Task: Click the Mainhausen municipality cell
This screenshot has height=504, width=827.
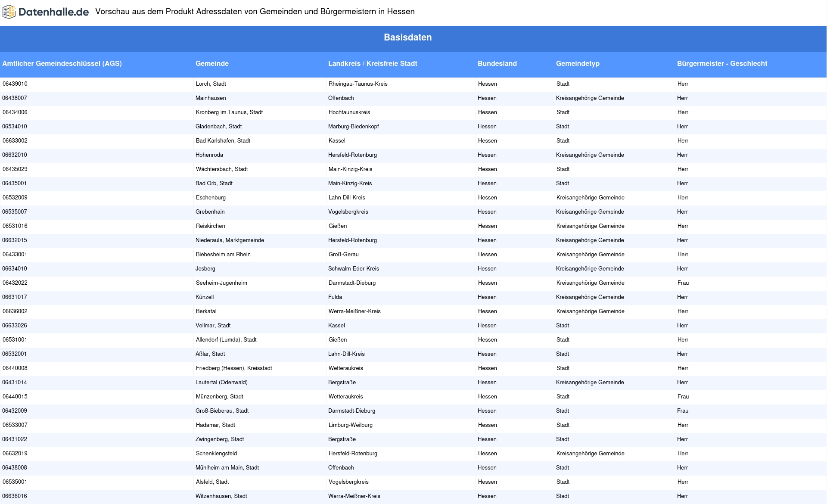Action: (x=211, y=98)
